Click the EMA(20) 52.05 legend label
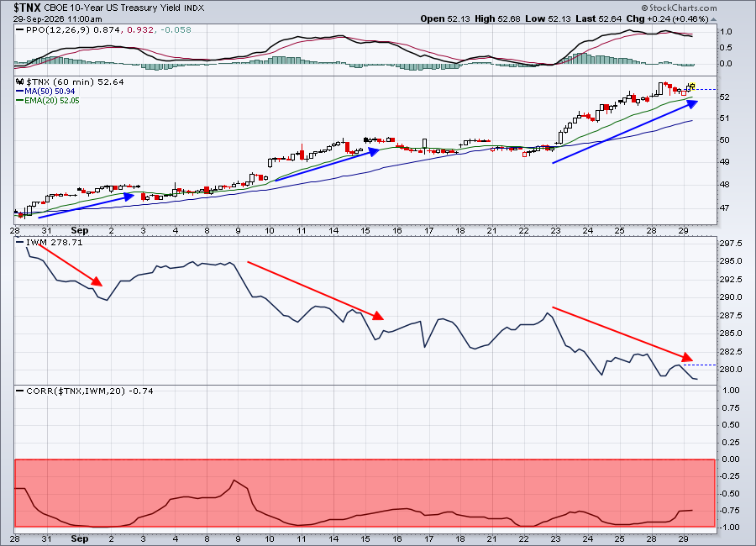Image resolution: width=756 pixels, height=546 pixels. coord(48,100)
